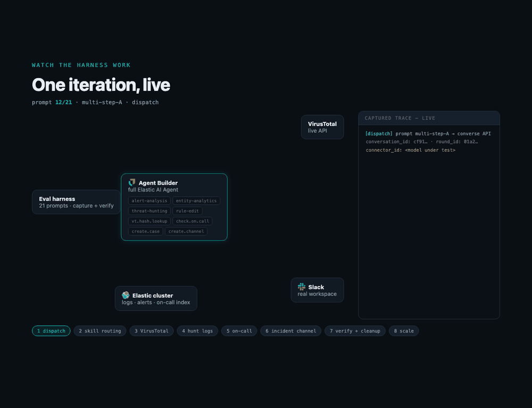Click the 'connector_id: <model under test>' line
Viewport: 532px width, 408px height.
(x=411, y=150)
